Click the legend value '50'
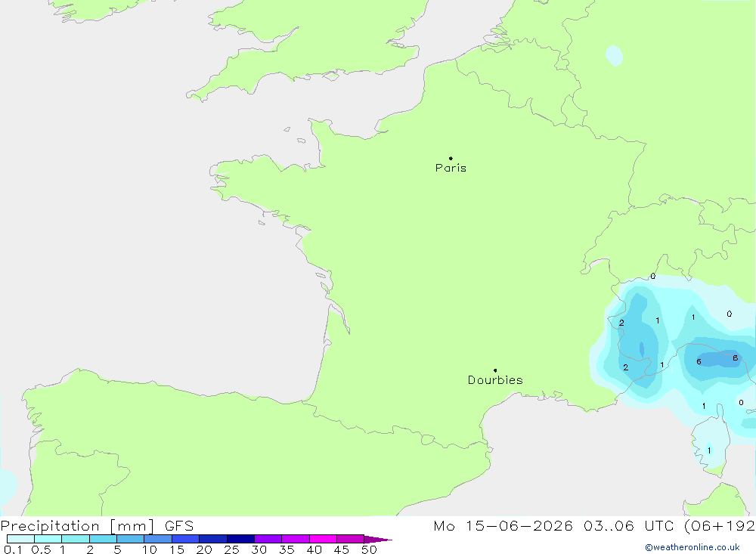This screenshot has height=554, width=756. 370,549
